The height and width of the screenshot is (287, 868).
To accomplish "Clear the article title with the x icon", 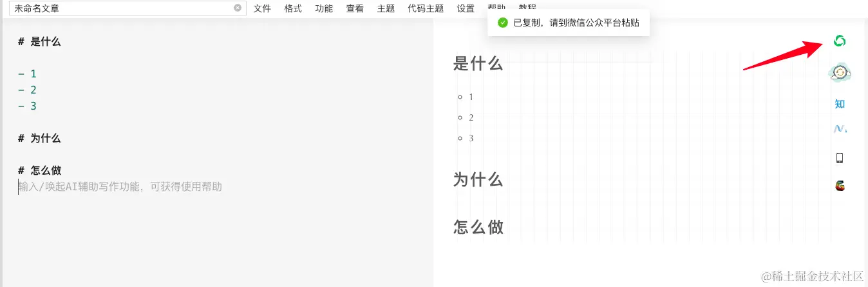I will 238,8.
